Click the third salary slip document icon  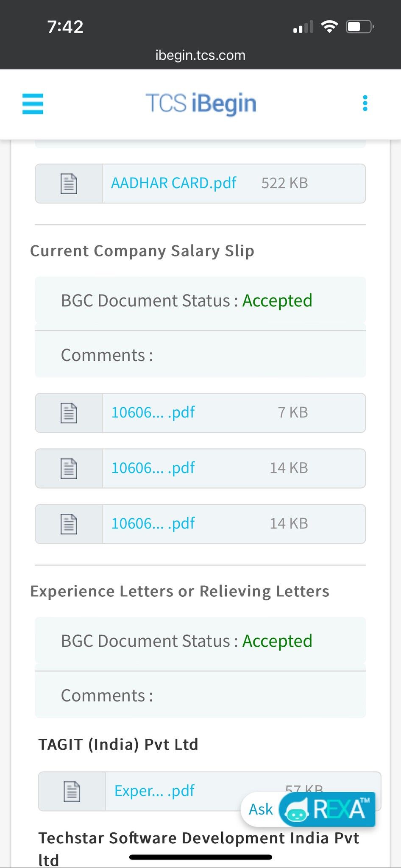click(69, 524)
